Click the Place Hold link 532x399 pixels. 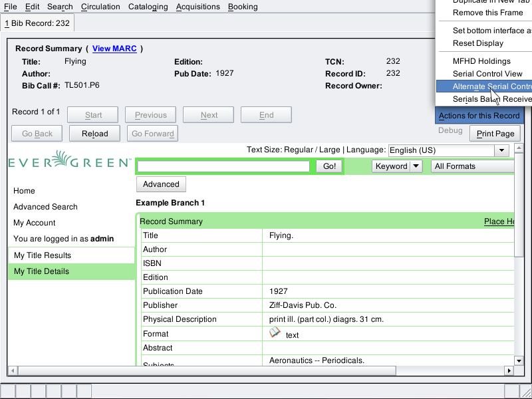pos(499,221)
